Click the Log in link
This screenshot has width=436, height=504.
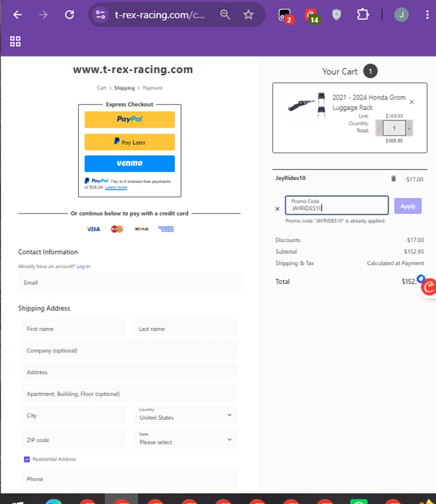pos(83,266)
